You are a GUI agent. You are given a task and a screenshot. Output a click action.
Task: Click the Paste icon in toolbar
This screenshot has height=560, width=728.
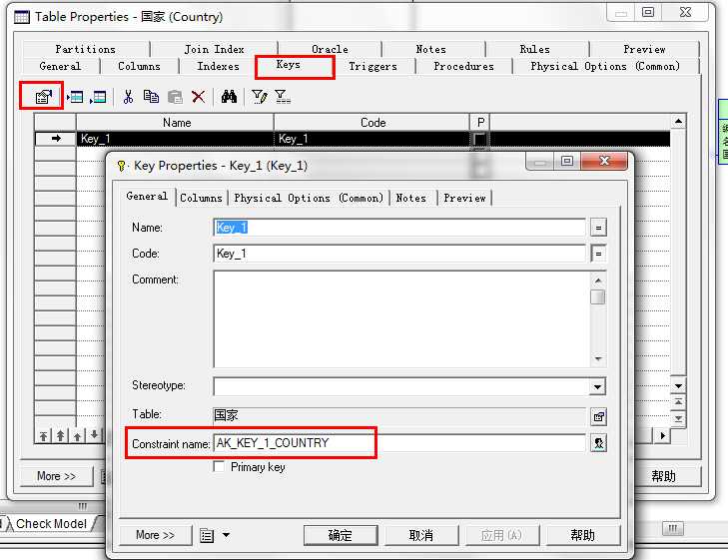(x=175, y=97)
